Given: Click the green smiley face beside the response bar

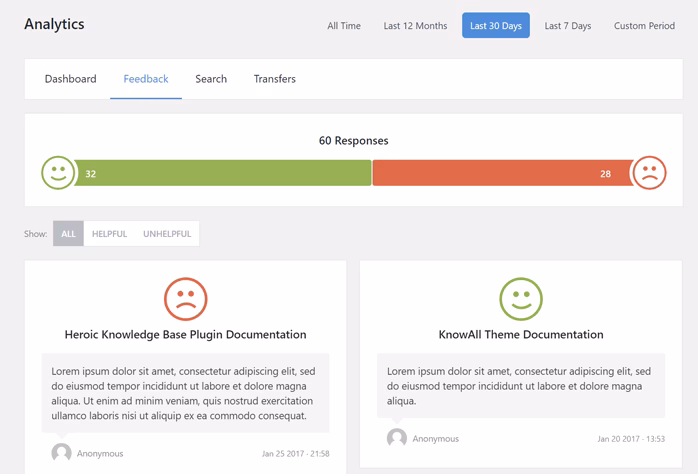Looking at the screenshot, I should point(58,173).
